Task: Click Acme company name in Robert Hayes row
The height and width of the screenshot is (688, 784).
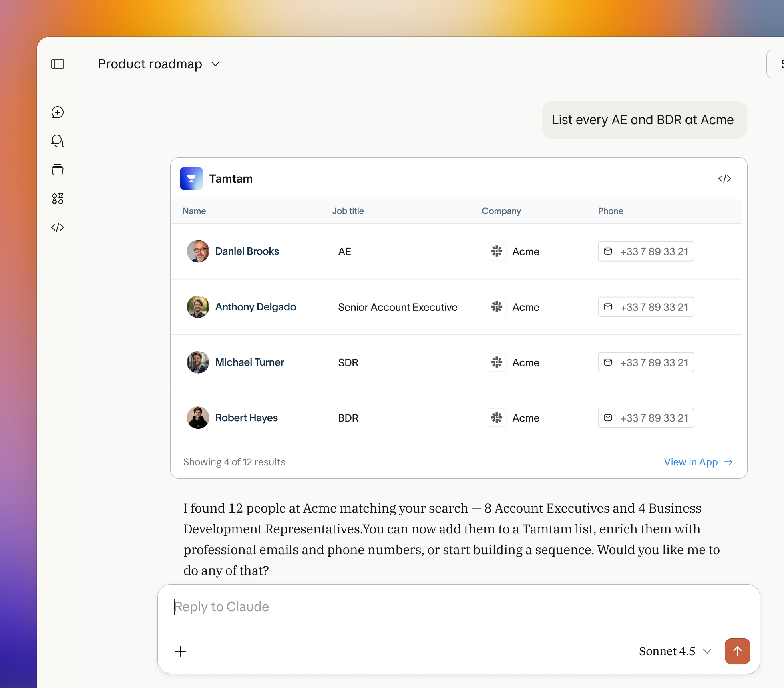Action: click(x=526, y=418)
